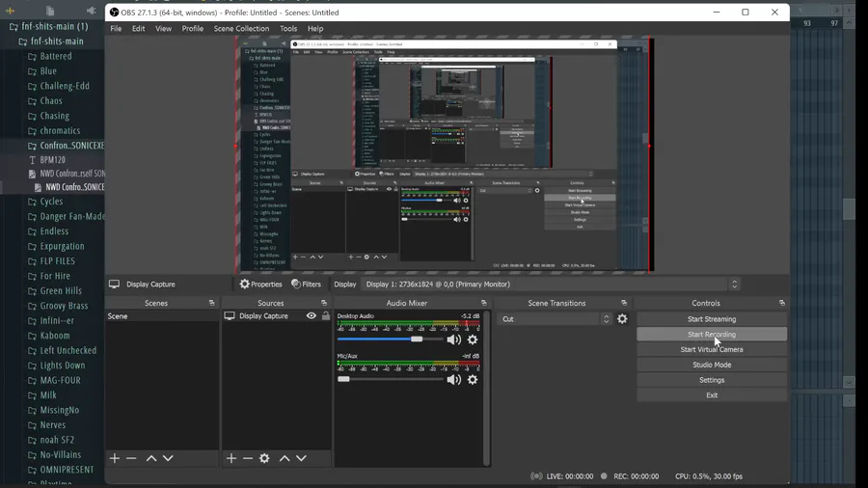Image resolution: width=868 pixels, height=488 pixels.
Task: Move scene up arrow in Scenes panel
Action: tap(151, 458)
